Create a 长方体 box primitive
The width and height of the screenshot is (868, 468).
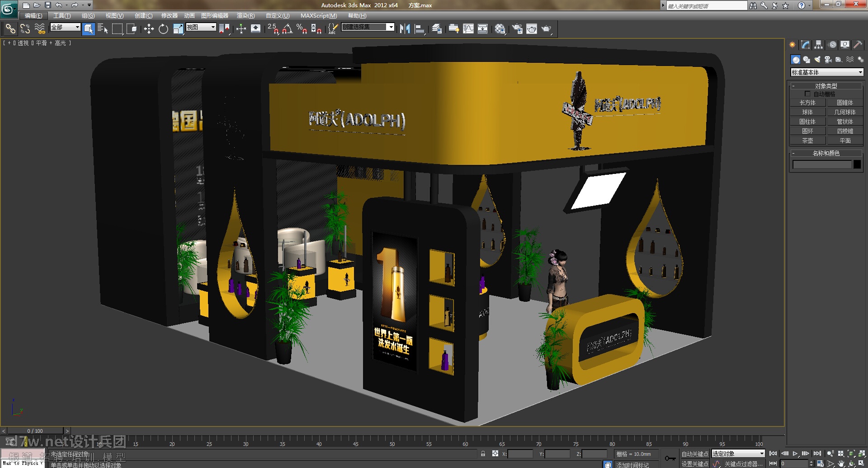tap(807, 103)
